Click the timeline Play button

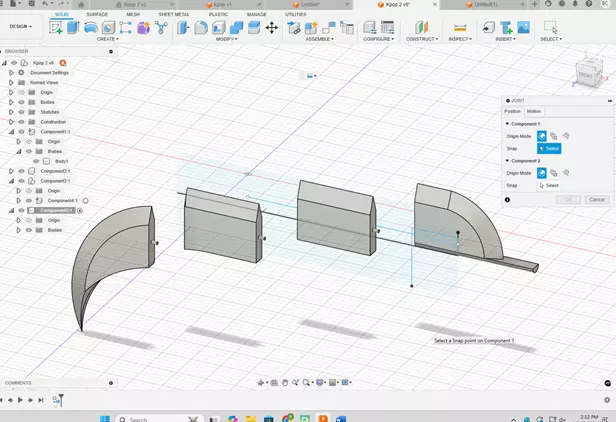(20, 400)
